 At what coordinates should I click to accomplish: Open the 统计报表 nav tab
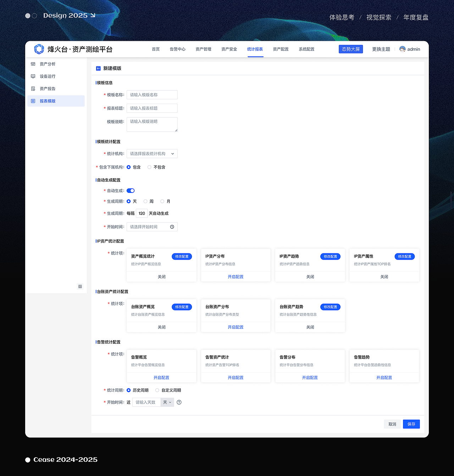tap(255, 49)
